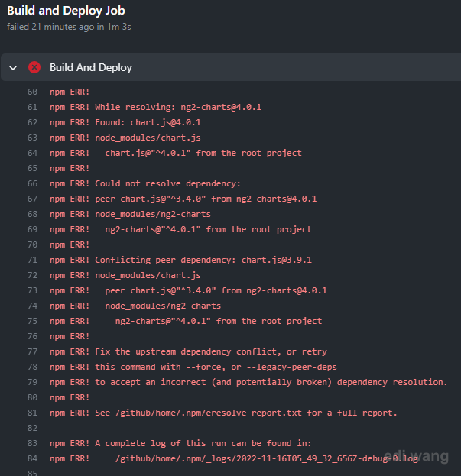Select log line number 77
Viewport: 461px width, 476px height.
tap(33, 351)
